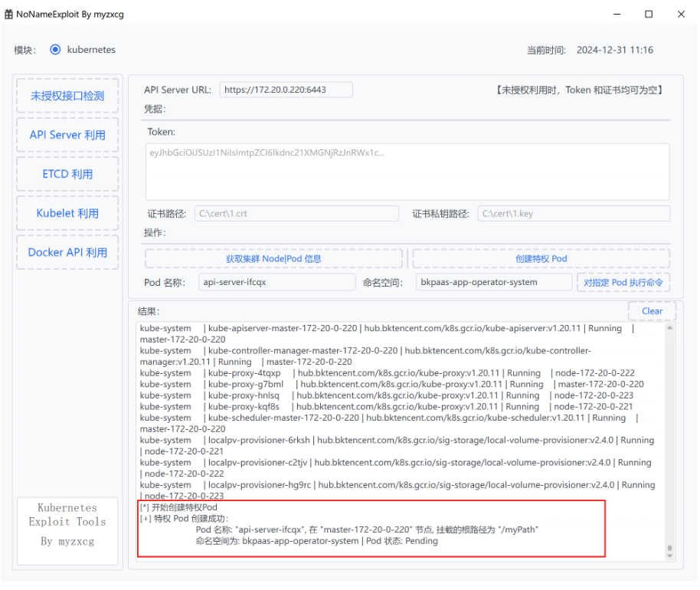Click the NoNameExploit app icon in title bar
This screenshot has height=590, width=700.
click(x=8, y=15)
